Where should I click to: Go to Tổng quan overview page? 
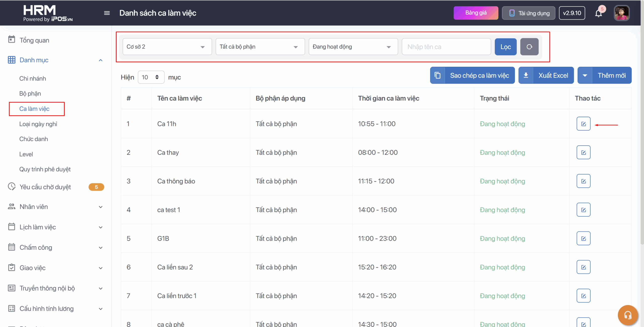(34, 40)
